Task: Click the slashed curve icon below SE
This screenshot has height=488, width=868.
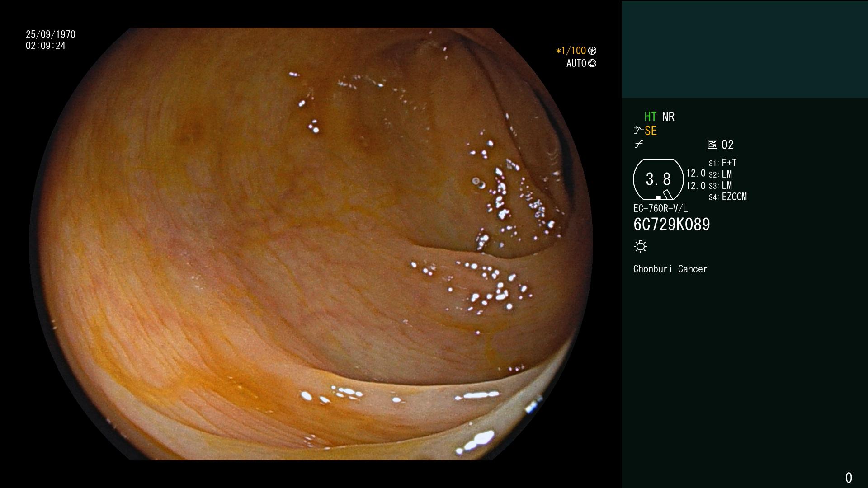Action: pos(639,144)
